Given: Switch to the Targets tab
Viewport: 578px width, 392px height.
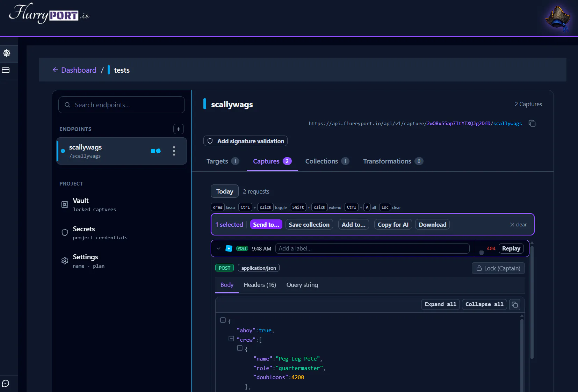Looking at the screenshot, I should 223,161.
